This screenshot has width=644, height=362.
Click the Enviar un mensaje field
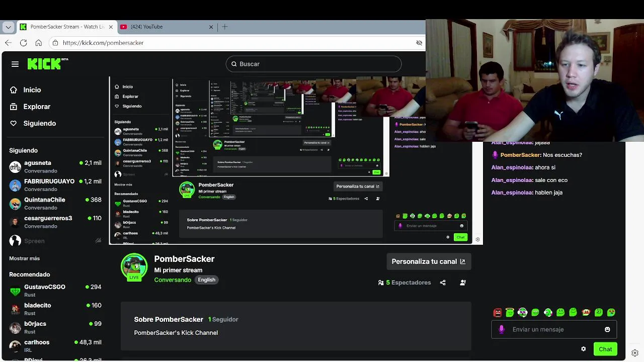pyautogui.click(x=554, y=329)
